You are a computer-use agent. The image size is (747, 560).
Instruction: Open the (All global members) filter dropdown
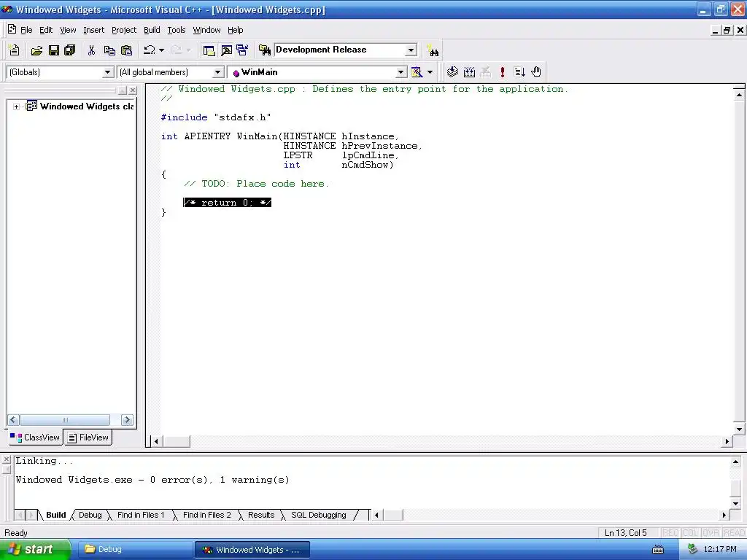tap(217, 72)
